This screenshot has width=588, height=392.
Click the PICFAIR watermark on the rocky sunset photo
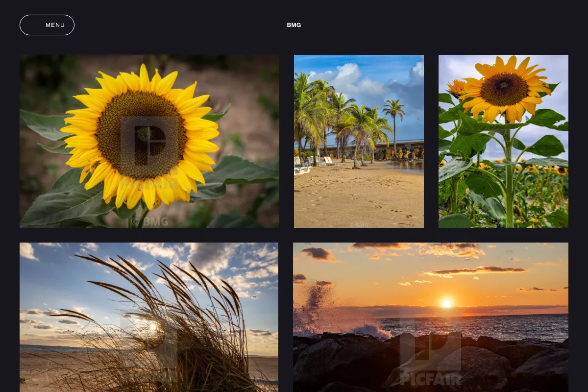431,379
